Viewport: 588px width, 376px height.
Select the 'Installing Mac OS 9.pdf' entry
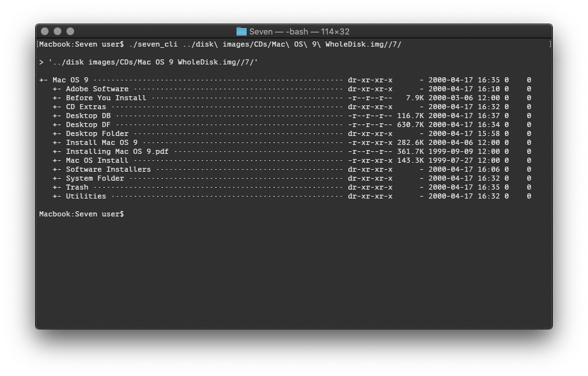click(x=118, y=152)
